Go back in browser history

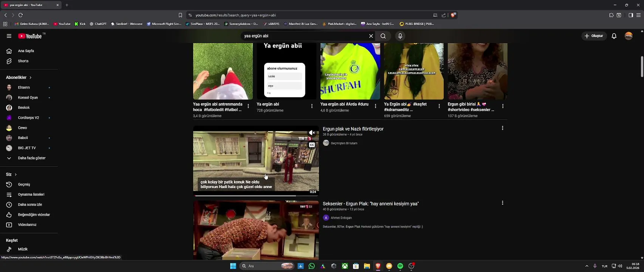(5, 15)
